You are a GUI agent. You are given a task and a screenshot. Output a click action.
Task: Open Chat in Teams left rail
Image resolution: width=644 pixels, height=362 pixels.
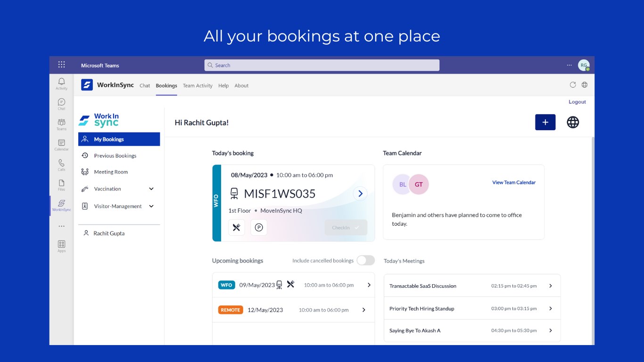pos(62,104)
